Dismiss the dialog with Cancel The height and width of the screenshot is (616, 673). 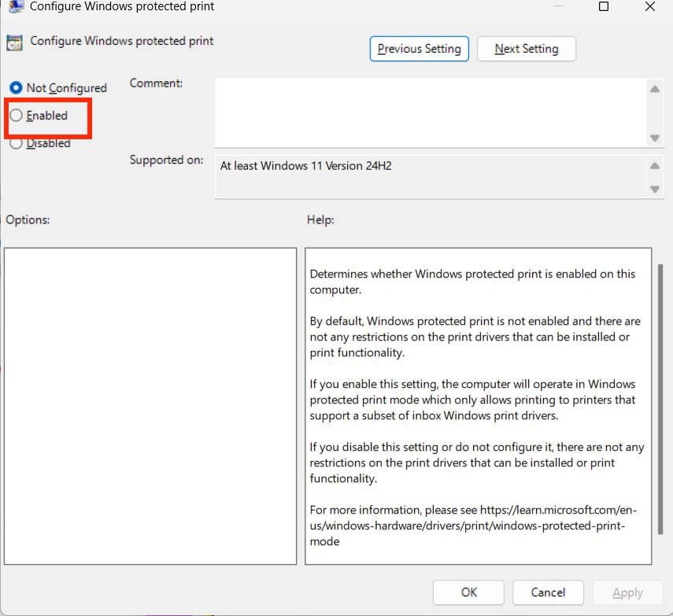tap(548, 592)
